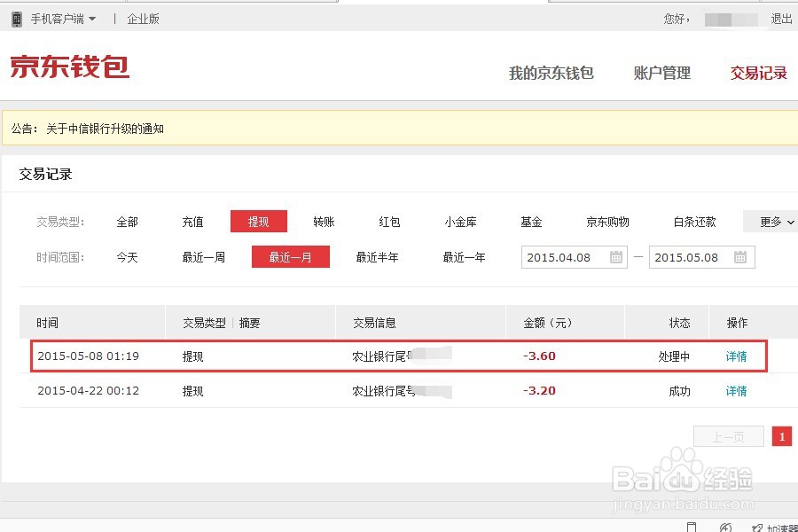Select the 今天 time range filter
This screenshot has width=798, height=532.
(x=128, y=257)
